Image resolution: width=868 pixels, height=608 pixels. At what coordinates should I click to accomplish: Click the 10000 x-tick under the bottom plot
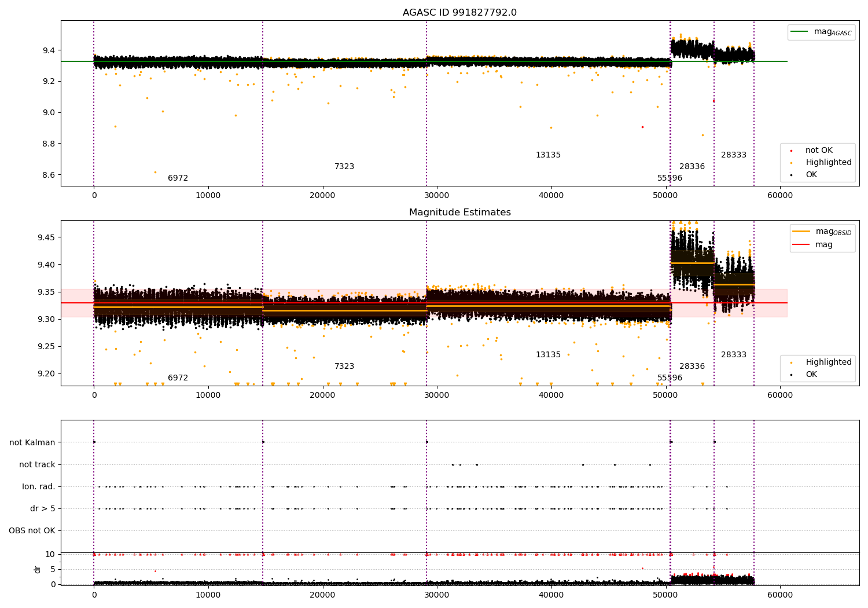pyautogui.click(x=208, y=595)
